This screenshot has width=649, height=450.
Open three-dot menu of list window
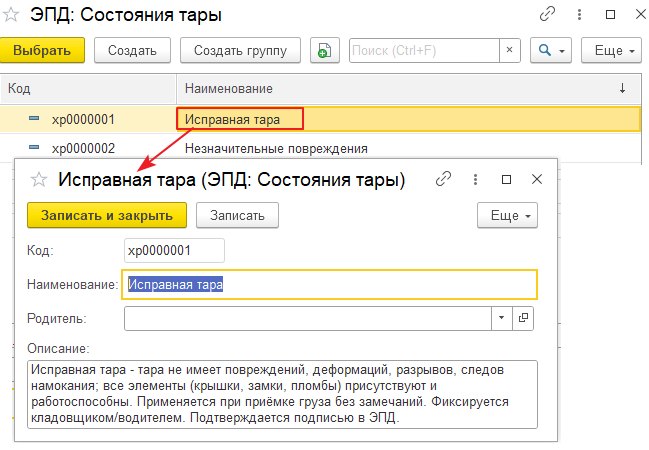click(579, 14)
